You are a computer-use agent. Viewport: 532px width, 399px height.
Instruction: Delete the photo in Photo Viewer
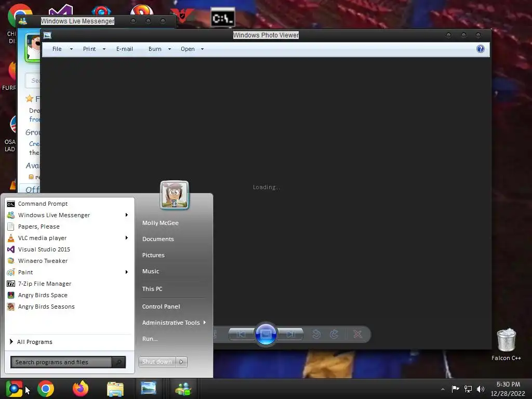[357, 334]
